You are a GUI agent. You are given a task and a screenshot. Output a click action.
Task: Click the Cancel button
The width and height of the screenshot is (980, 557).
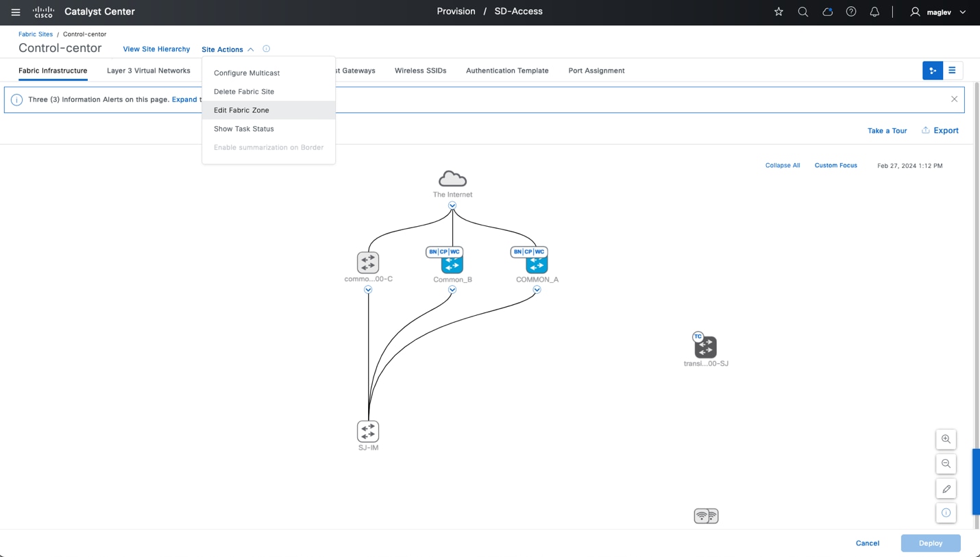click(x=868, y=543)
